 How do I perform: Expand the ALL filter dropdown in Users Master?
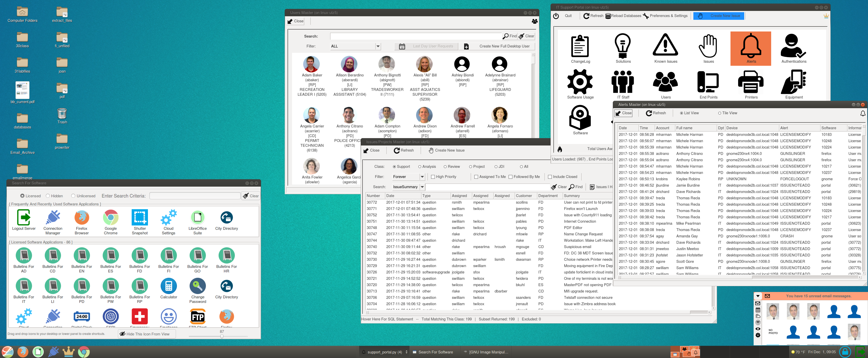pos(378,46)
